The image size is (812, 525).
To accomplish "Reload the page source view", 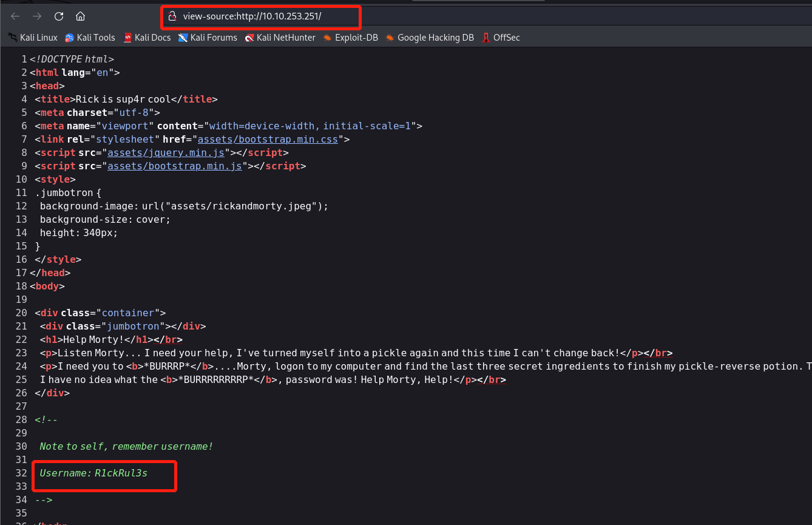I will tap(59, 16).
